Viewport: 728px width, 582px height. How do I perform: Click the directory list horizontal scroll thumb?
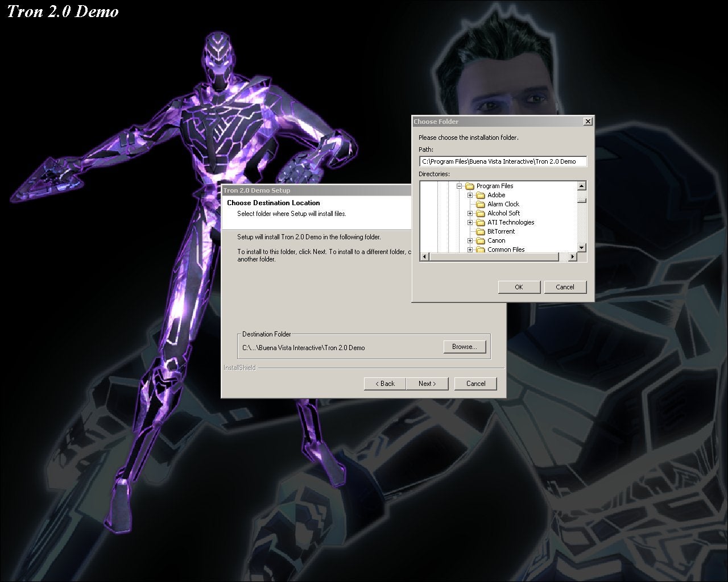(x=494, y=257)
